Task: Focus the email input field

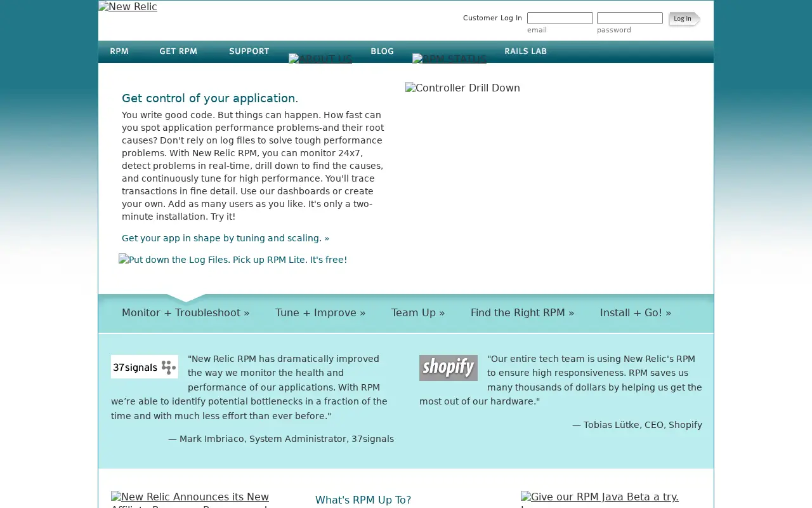Action: (x=560, y=18)
